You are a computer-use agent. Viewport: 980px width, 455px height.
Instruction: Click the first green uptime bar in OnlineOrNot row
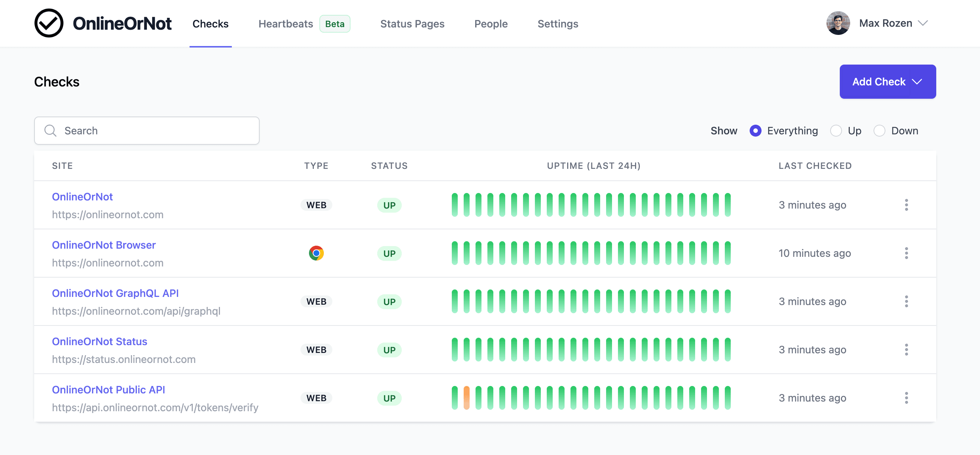click(455, 205)
